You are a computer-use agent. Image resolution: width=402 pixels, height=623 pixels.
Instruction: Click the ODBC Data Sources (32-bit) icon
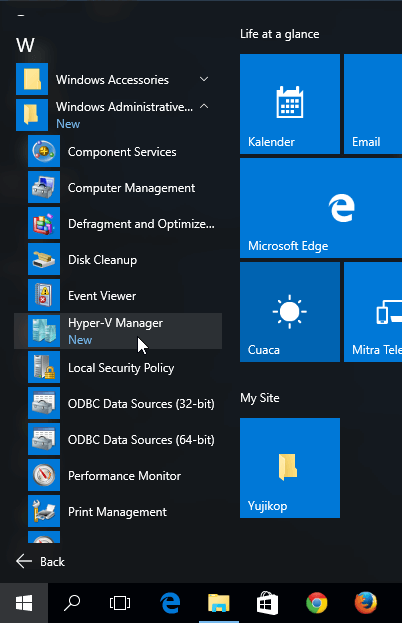coord(44,403)
